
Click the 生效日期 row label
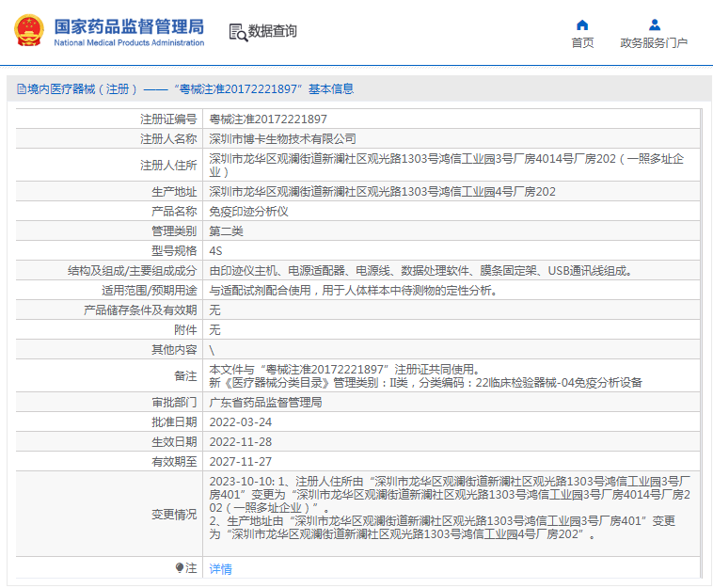[x=174, y=442]
